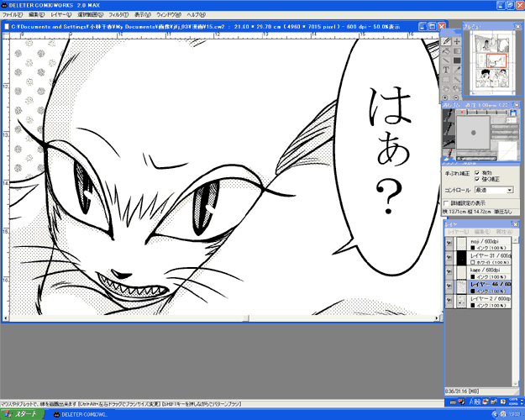Viewport: 525px width, 420px height.
Task: Click DELETER COMICWORKS taskbar button
Action: point(81,414)
